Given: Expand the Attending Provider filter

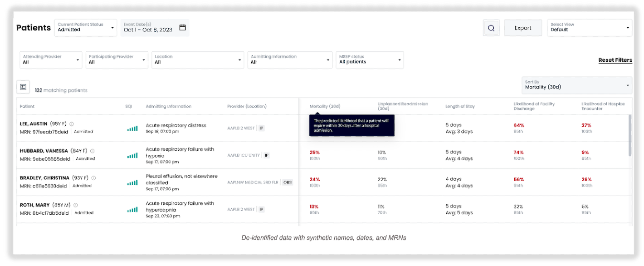Looking at the screenshot, I should point(50,59).
